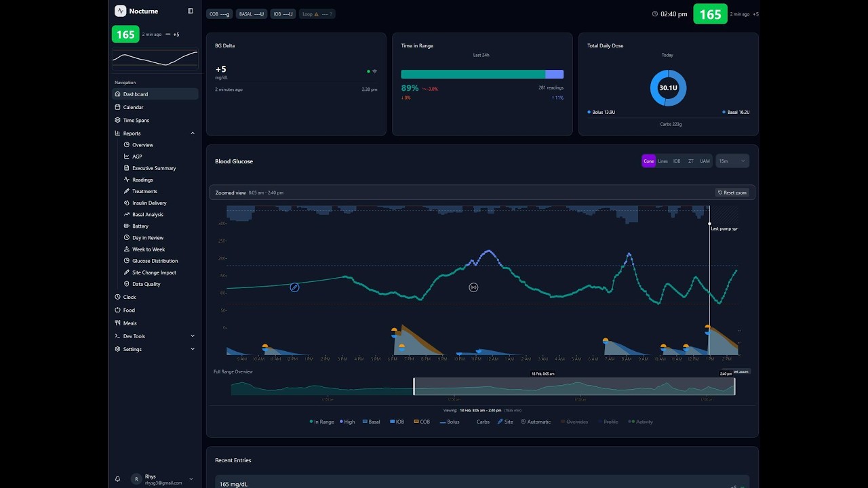Expand the Settings section
Image resolution: width=868 pixels, height=488 pixels.
click(x=155, y=349)
